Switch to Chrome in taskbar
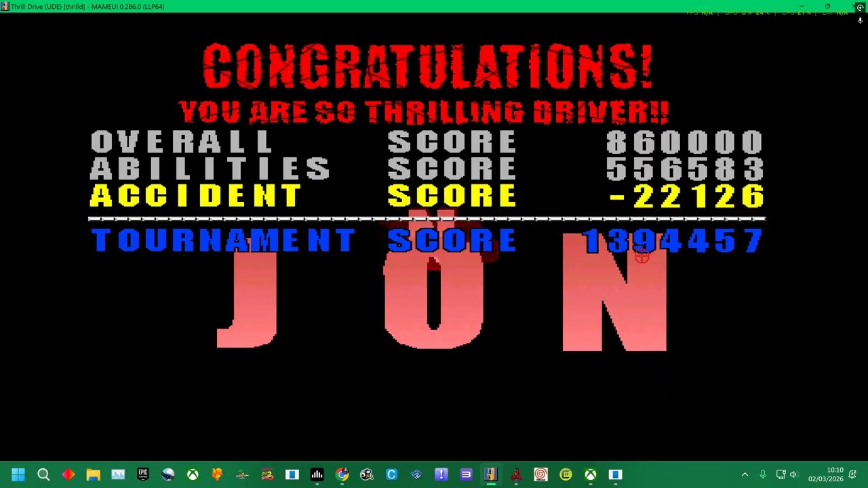This screenshot has height=488, width=868. coord(342,474)
